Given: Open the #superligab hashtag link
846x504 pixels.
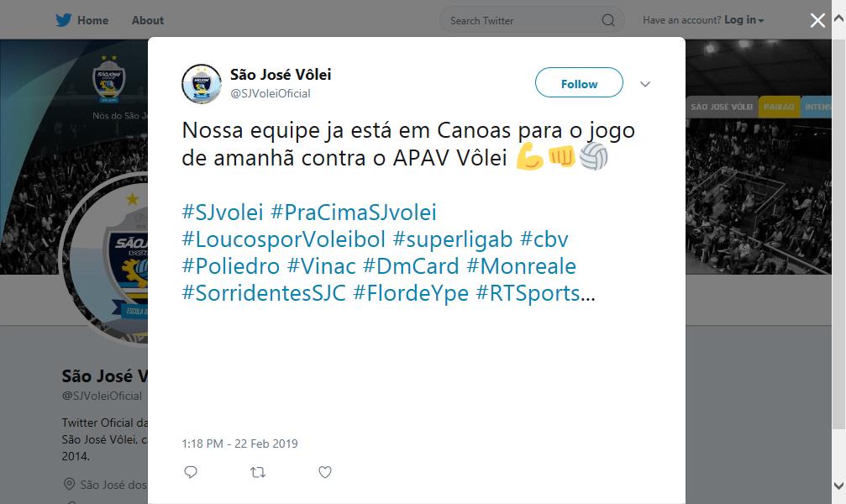Looking at the screenshot, I should point(453,239).
